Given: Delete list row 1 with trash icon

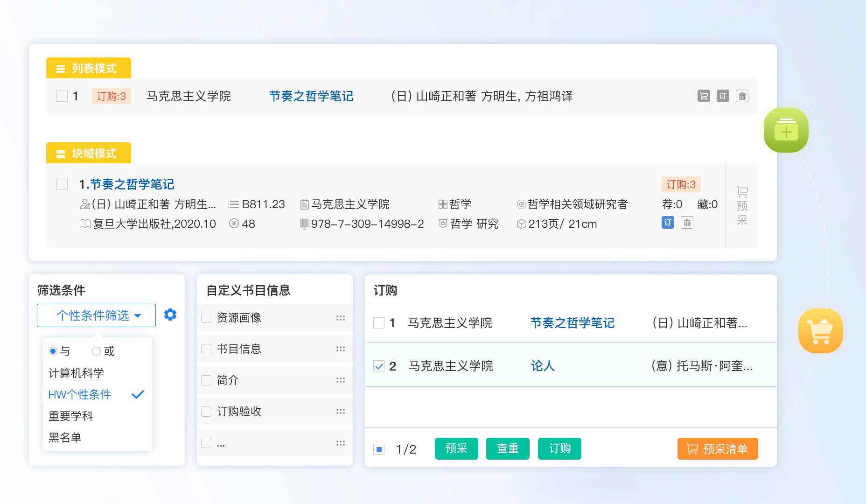Looking at the screenshot, I should pyautogui.click(x=742, y=96).
